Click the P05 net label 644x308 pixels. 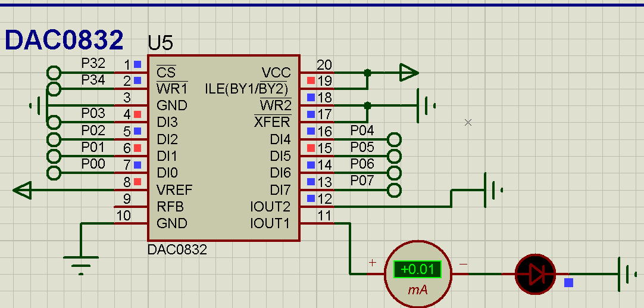click(362, 147)
